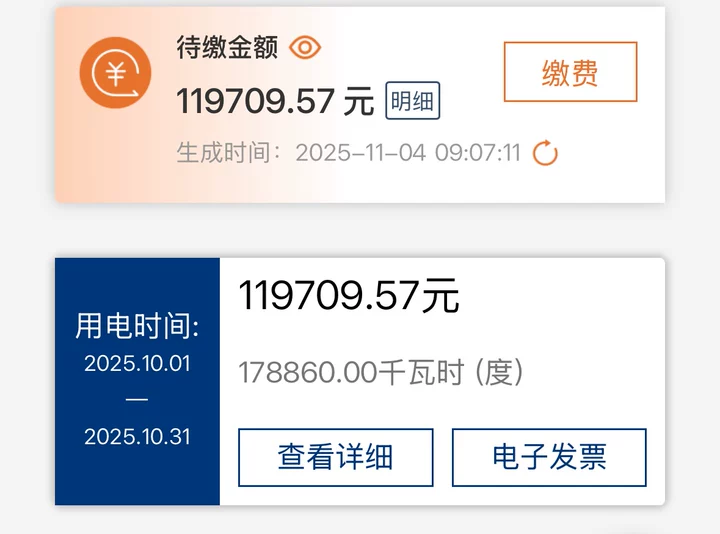Click the (度) unit label
This screenshot has width=720, height=534.
[499, 372]
